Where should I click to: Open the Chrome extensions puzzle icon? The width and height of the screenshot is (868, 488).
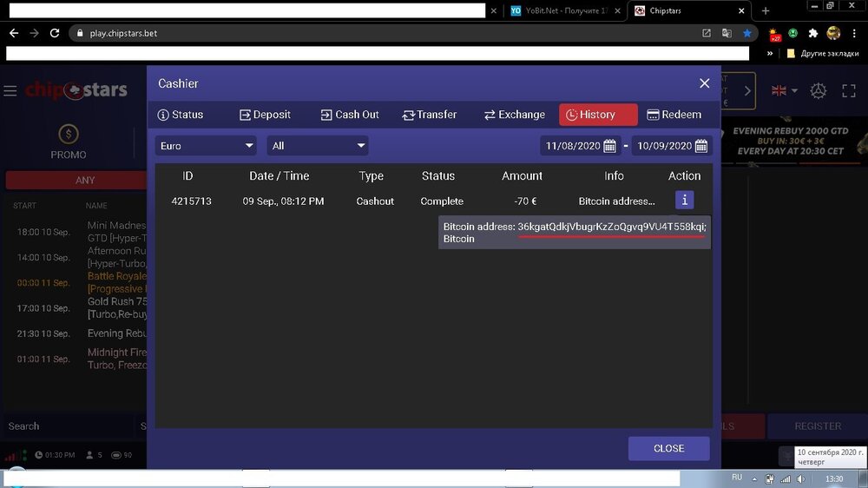point(813,33)
